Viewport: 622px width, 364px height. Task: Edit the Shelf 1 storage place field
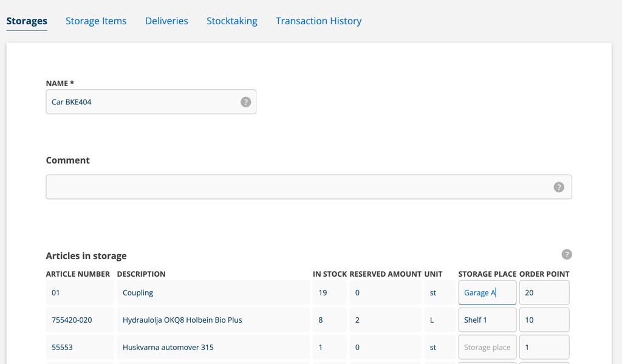pos(487,320)
